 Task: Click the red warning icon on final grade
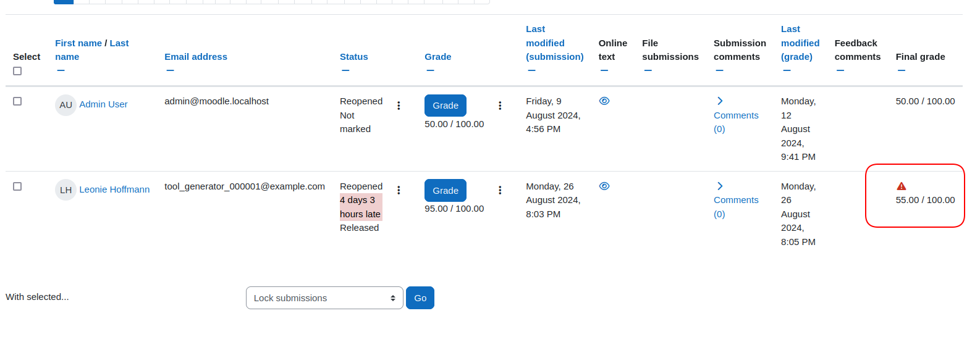coord(902,186)
